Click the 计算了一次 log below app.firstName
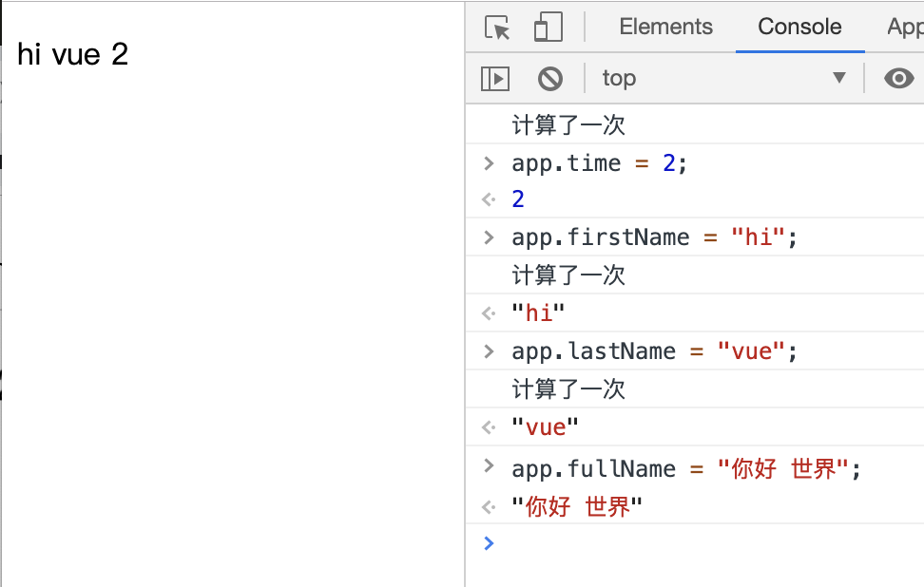This screenshot has height=587, width=924. 568,275
